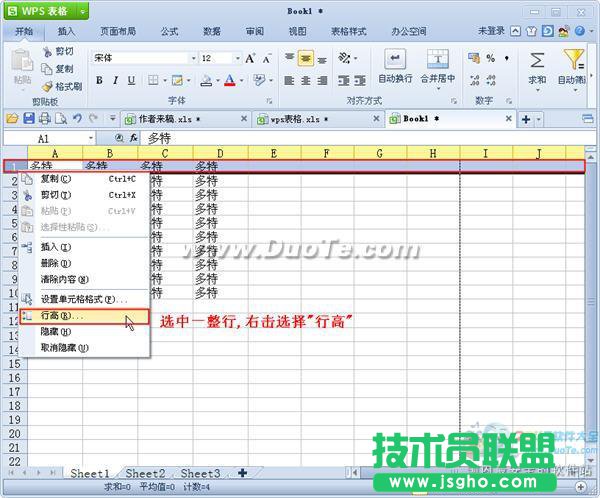This screenshot has width=600, height=498.
Task: Click the Redo arrow icon
Action: coord(93,118)
